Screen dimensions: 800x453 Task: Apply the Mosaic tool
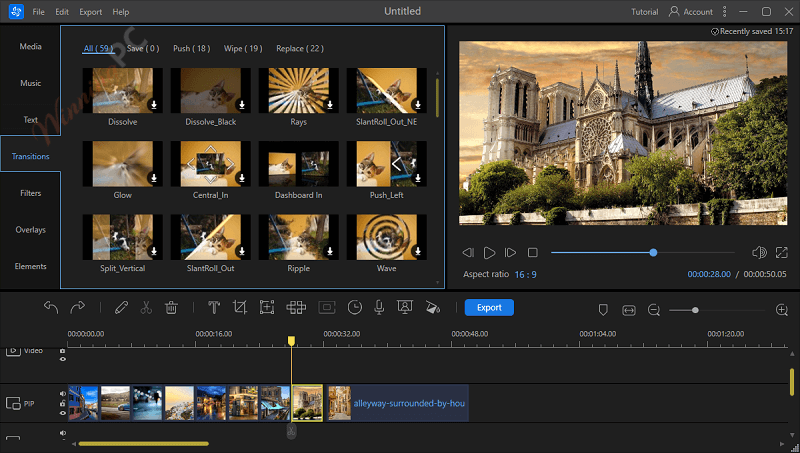pos(296,307)
